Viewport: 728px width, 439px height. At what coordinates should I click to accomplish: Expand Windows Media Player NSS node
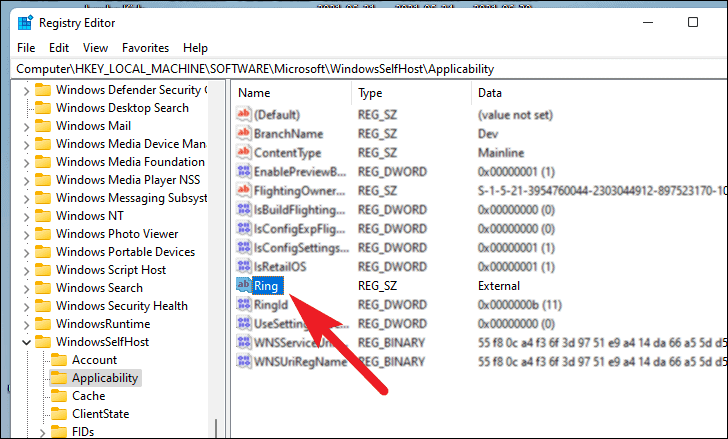point(26,181)
